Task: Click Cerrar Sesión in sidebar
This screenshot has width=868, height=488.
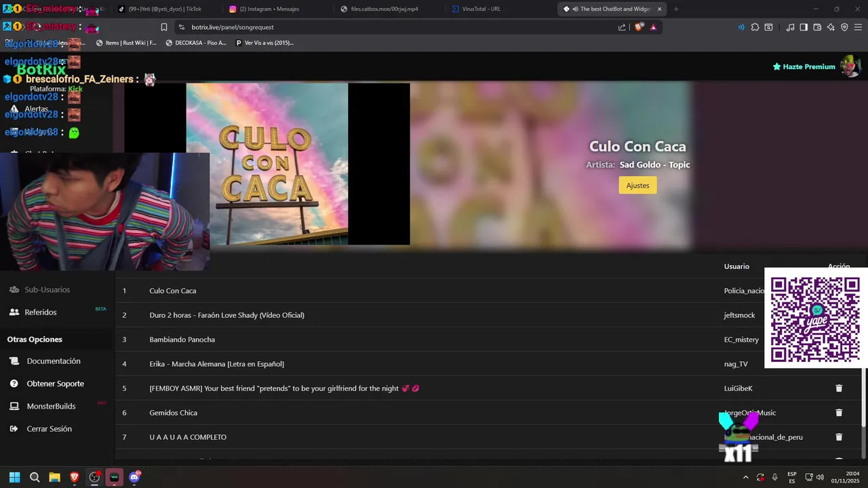Action: click(49, 429)
